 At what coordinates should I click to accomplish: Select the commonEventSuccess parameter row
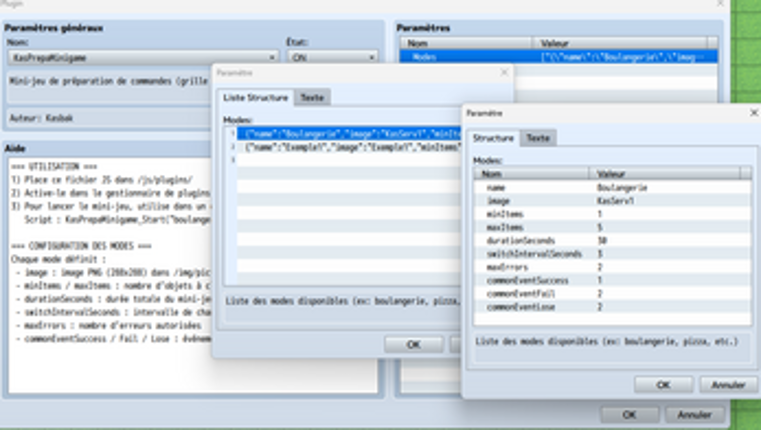click(x=612, y=280)
